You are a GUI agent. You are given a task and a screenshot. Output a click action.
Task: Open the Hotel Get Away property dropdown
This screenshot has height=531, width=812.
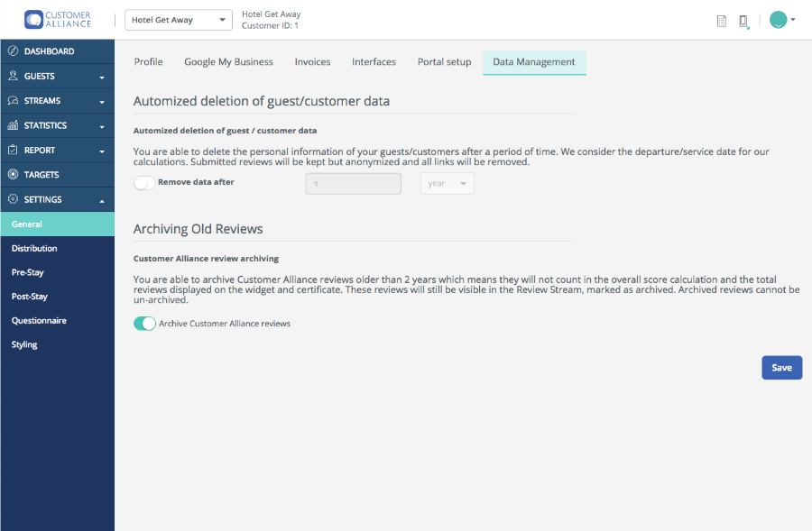pos(179,20)
